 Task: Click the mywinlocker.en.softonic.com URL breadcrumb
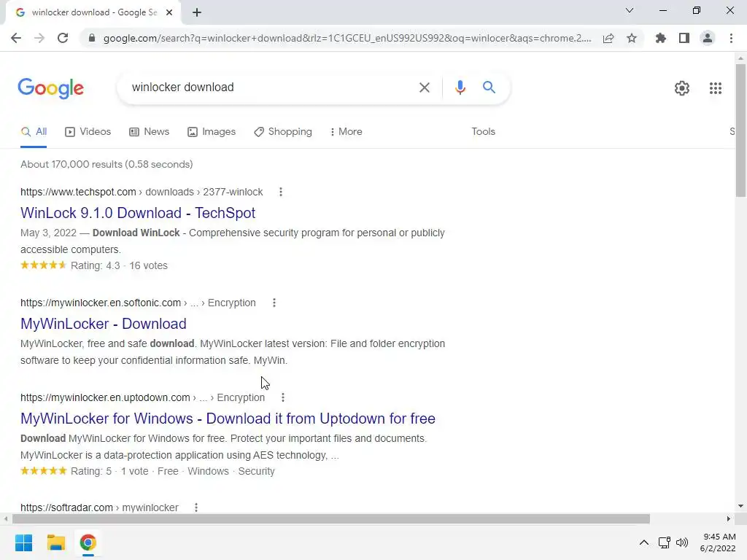pos(138,303)
